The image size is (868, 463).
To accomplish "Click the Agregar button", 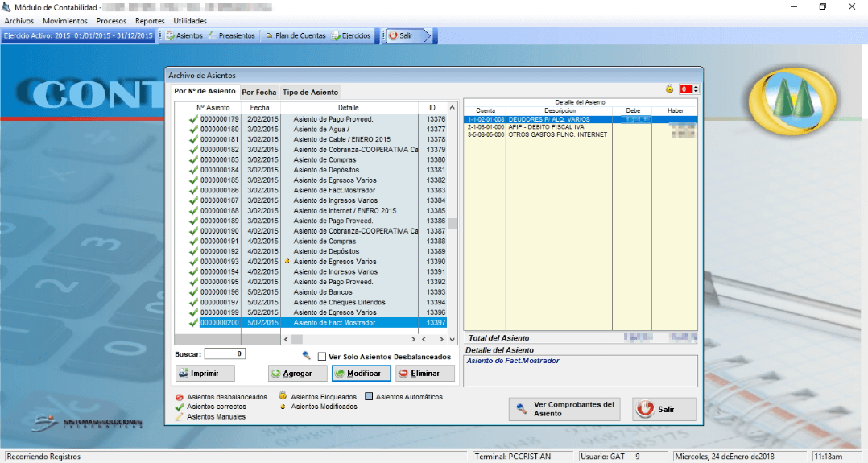I will point(297,374).
